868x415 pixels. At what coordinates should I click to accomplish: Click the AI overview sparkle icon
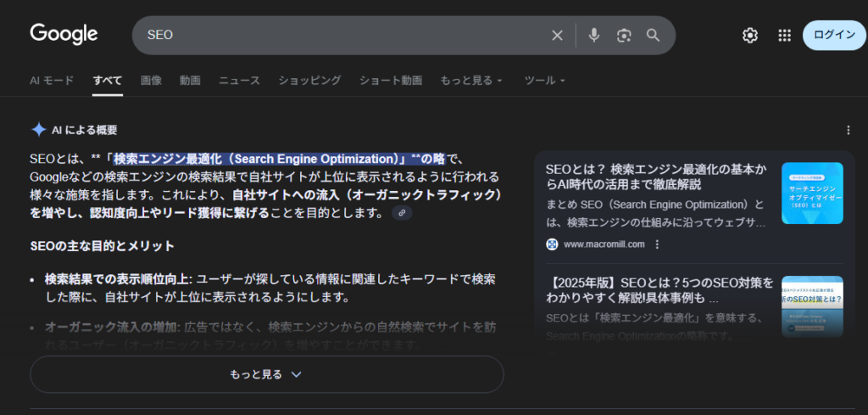[x=38, y=130]
